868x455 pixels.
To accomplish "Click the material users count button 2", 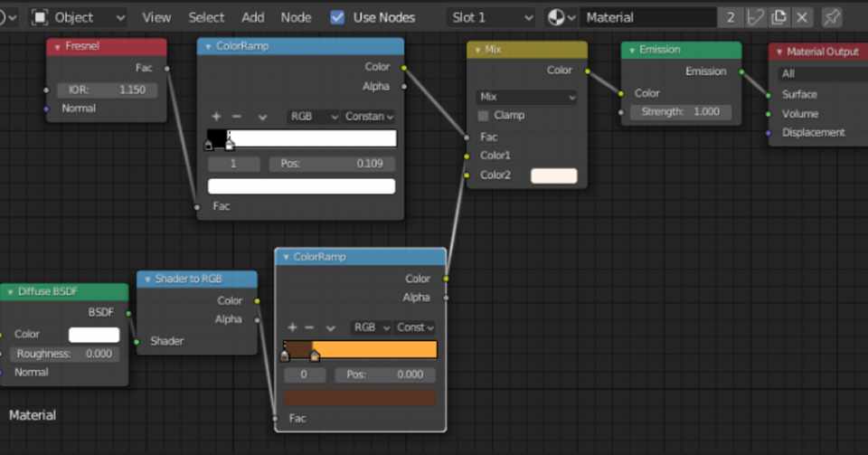I will 731,18.
